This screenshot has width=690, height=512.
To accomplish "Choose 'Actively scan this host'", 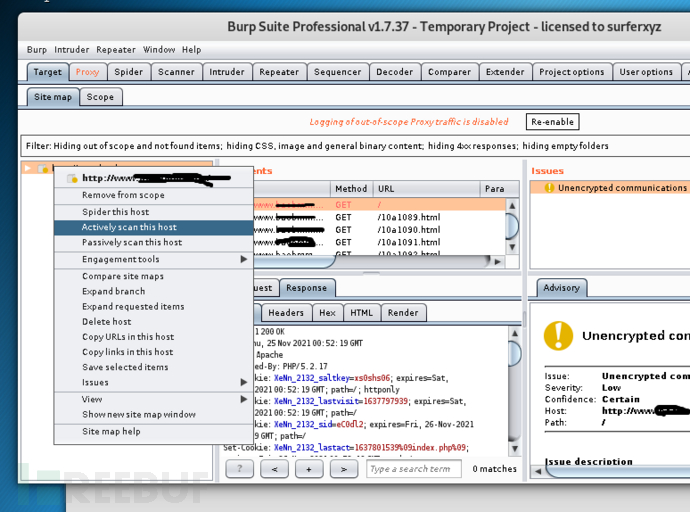I will pos(129,227).
